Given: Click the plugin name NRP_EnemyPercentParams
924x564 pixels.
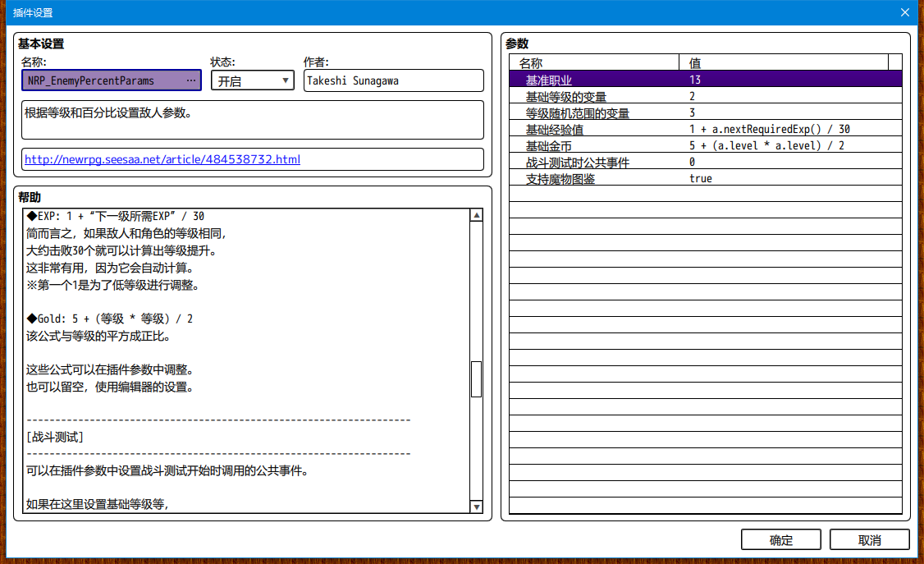Looking at the screenshot, I should pos(91,80).
